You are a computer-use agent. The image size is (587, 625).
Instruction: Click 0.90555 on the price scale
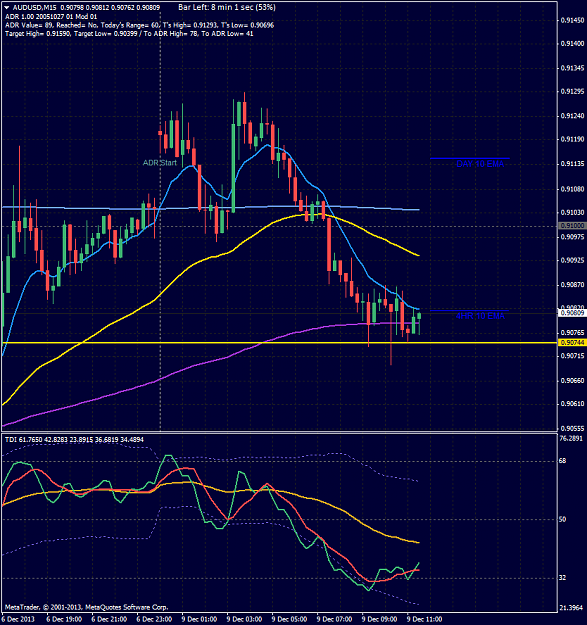pos(572,428)
